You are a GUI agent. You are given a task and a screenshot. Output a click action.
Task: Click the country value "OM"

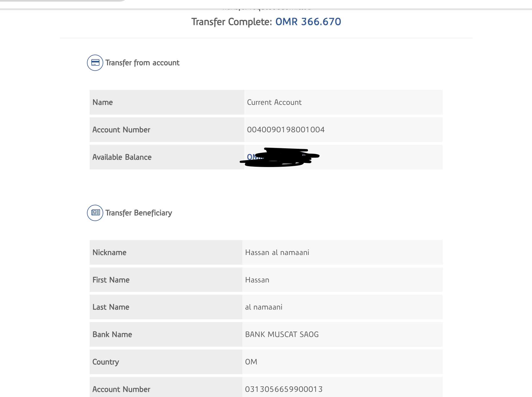pyautogui.click(x=251, y=362)
